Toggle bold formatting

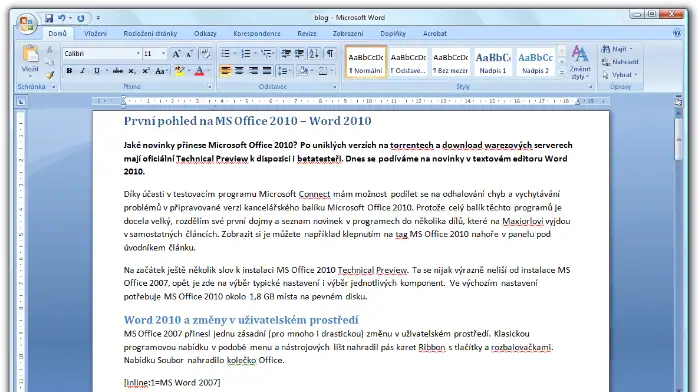tap(69, 71)
